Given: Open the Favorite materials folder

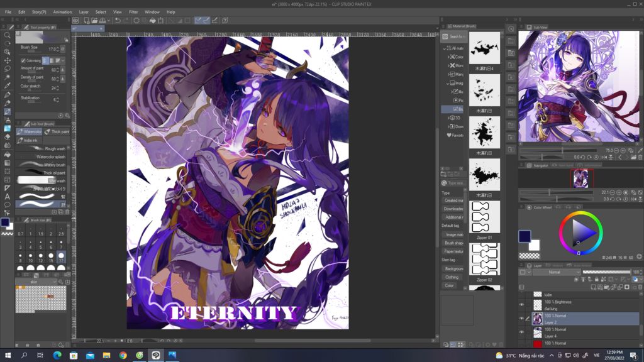Looking at the screenshot, I should pos(455,135).
